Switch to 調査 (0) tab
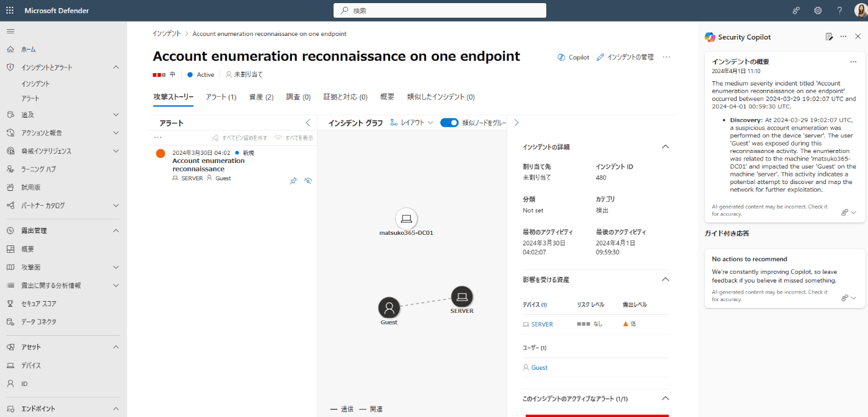Screen dimensions: 868x417 (x=298, y=97)
